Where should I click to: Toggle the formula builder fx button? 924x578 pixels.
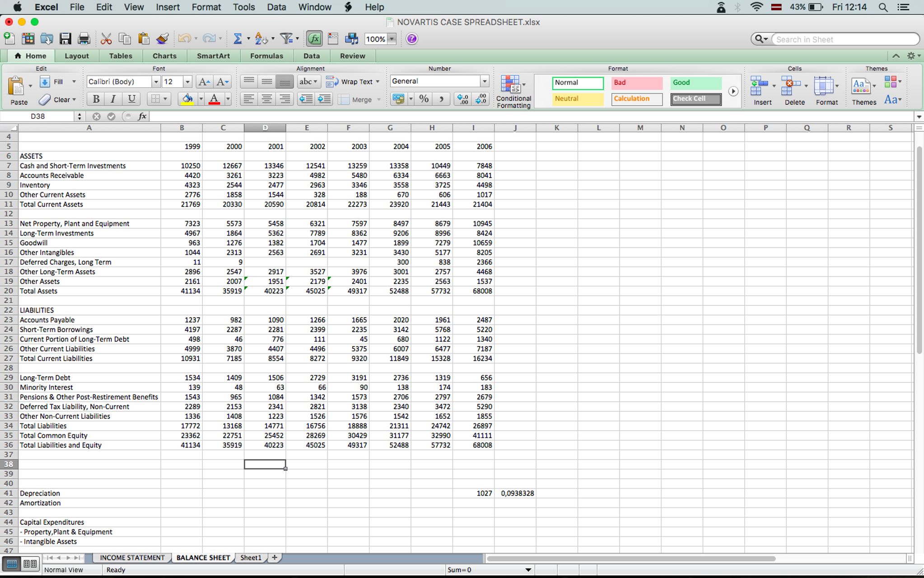click(x=314, y=39)
